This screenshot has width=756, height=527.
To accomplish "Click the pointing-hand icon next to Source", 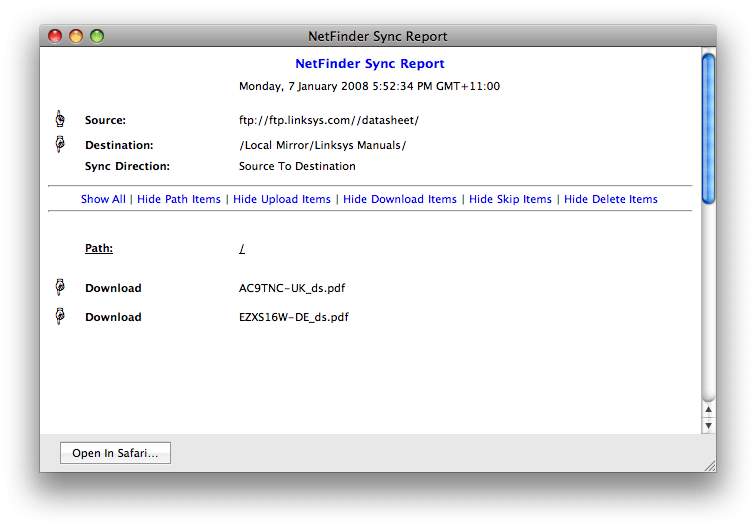I will 60,119.
